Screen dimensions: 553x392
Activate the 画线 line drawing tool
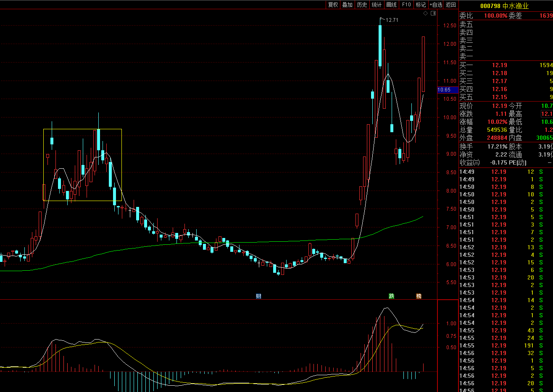coord(392,5)
